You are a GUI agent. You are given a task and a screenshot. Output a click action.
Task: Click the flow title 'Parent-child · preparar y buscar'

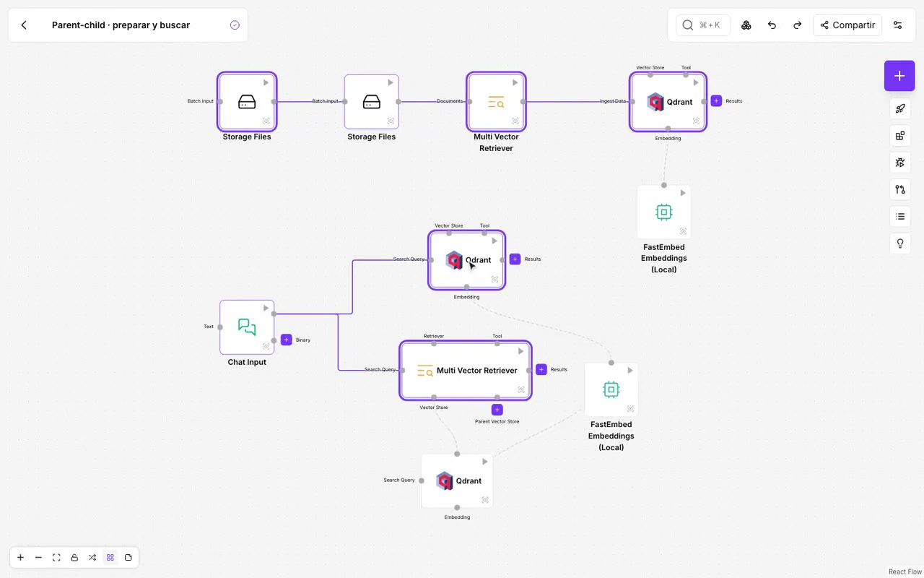(x=121, y=25)
